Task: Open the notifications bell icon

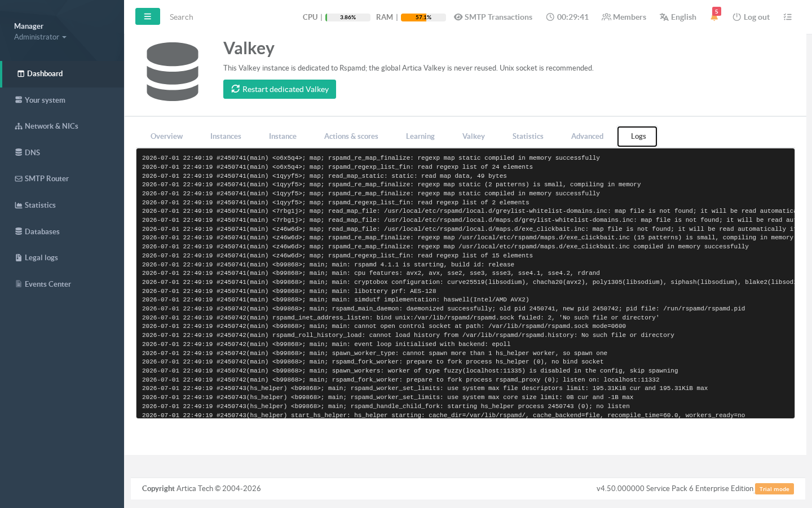Action: point(714,16)
